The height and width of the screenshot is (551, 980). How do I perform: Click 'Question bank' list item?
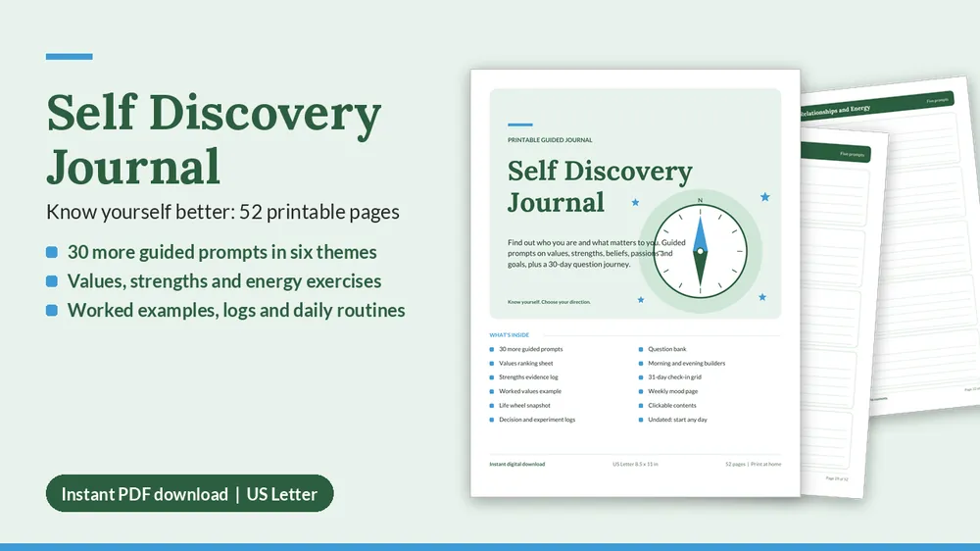click(x=666, y=349)
